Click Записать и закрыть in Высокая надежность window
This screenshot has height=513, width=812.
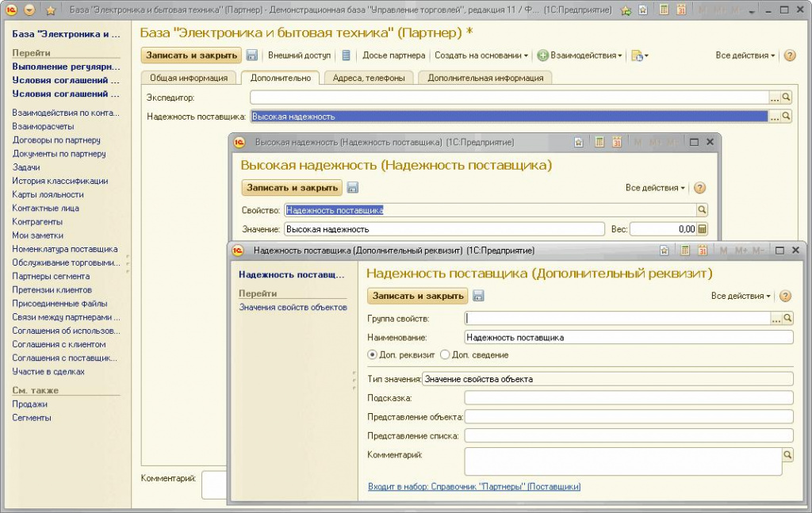[x=292, y=188]
